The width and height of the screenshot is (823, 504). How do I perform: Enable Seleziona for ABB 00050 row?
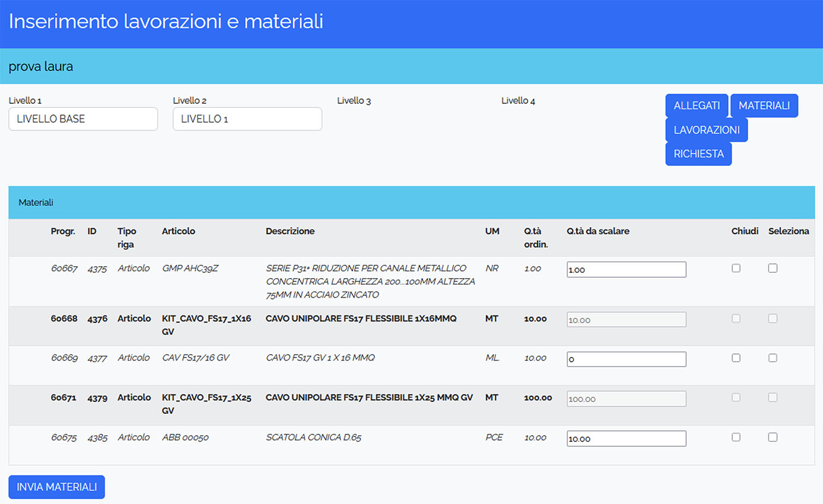[x=773, y=437]
